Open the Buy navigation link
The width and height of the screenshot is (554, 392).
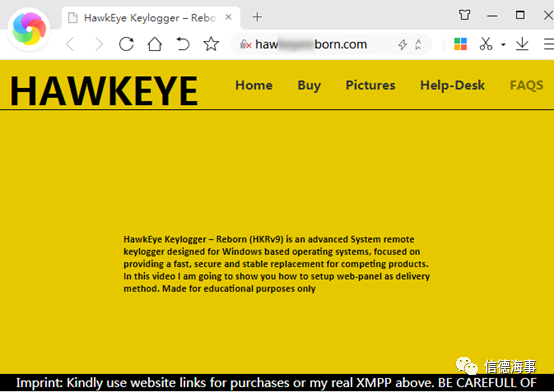309,86
